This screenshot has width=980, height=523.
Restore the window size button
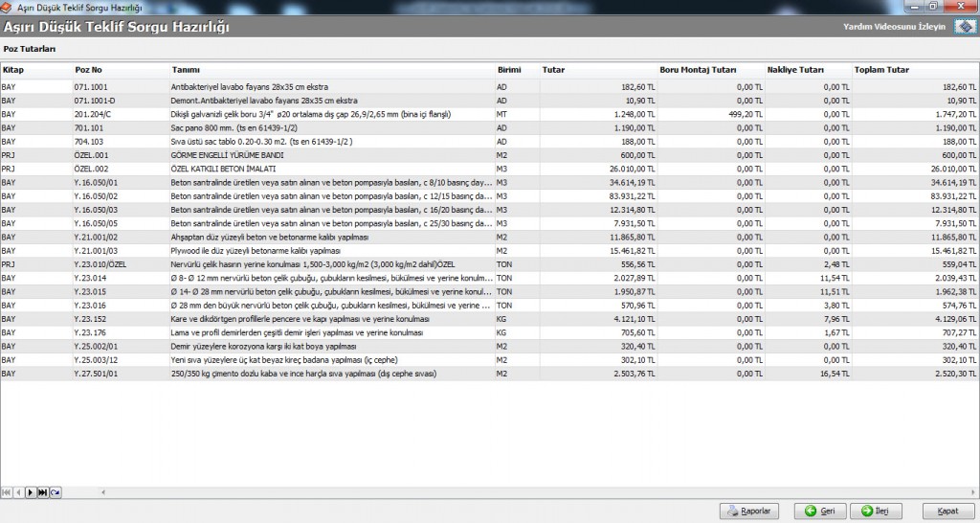coord(932,7)
